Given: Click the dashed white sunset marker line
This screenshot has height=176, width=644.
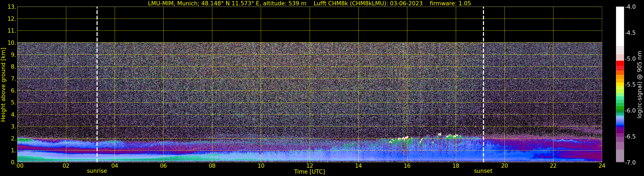Looking at the screenshot, I should 484,85.
